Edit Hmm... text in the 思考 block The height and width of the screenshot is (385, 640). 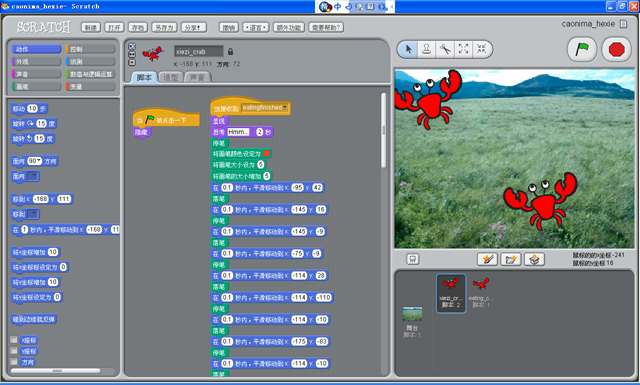(238, 132)
